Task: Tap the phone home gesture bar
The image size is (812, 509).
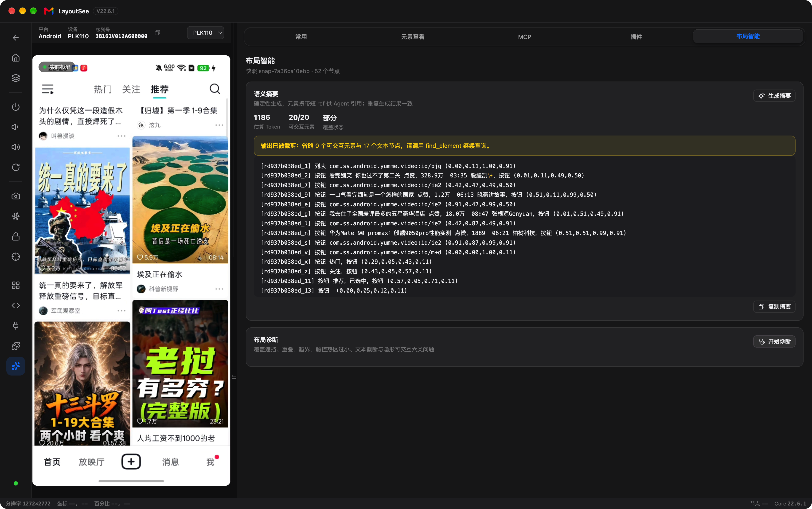Action: [x=131, y=481]
